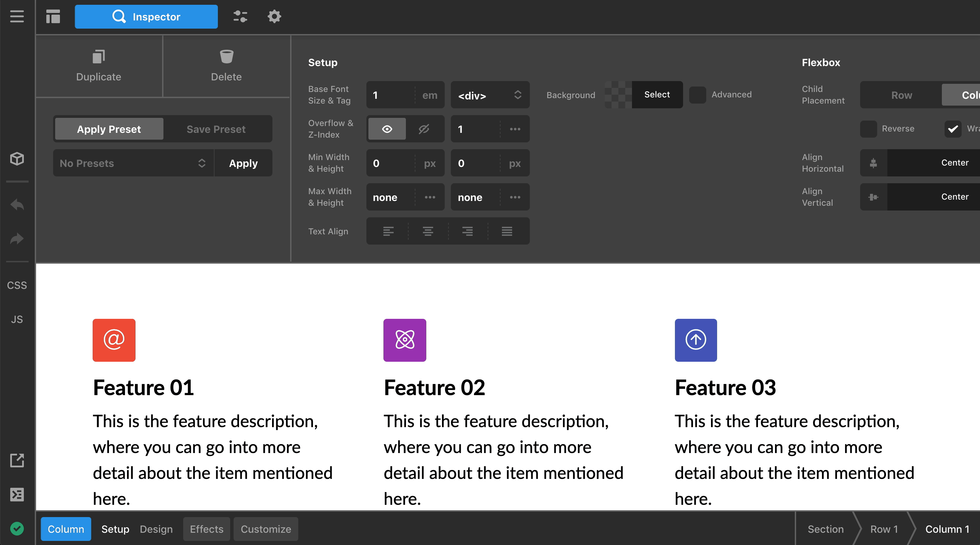Click the min width value field
Image resolution: width=980 pixels, height=545 pixels.
coord(391,163)
